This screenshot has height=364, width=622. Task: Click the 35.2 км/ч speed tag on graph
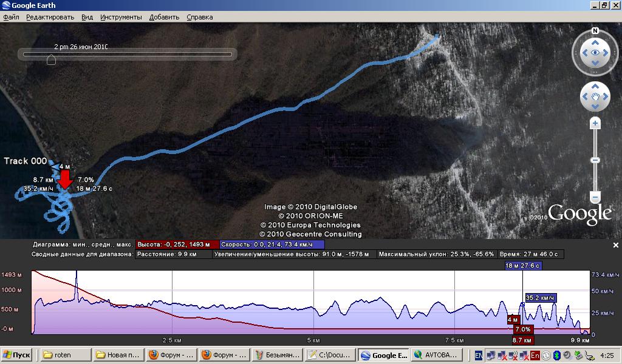tap(540, 298)
